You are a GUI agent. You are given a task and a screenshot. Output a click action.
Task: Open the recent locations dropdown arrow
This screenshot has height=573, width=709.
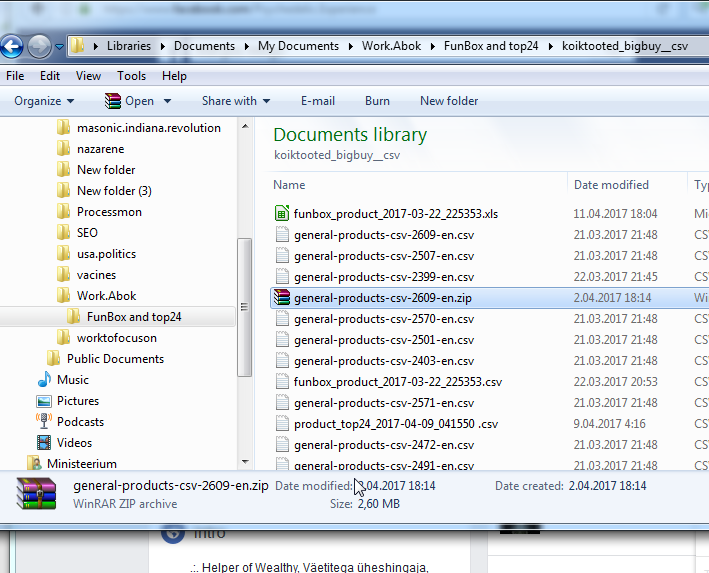(x=59, y=46)
